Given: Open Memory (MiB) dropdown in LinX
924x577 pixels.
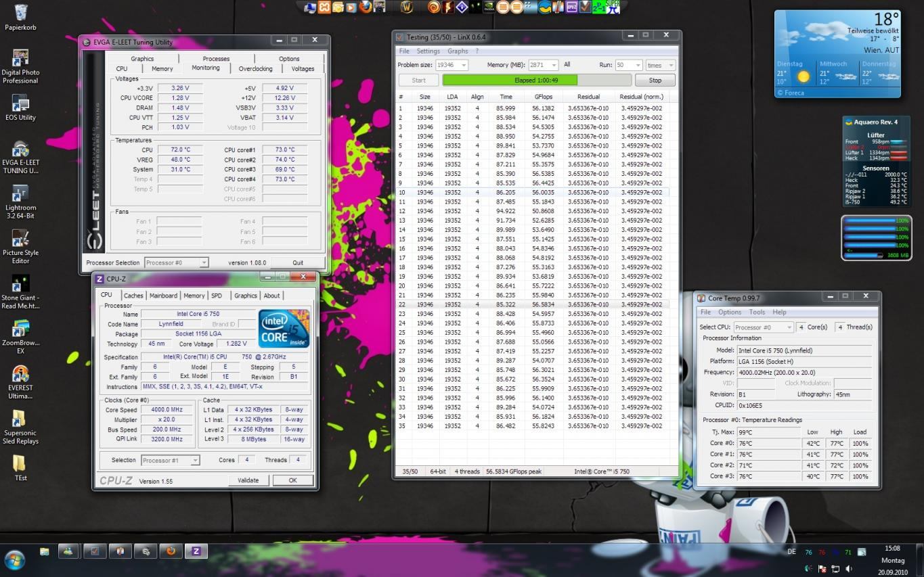Looking at the screenshot, I should [x=544, y=65].
